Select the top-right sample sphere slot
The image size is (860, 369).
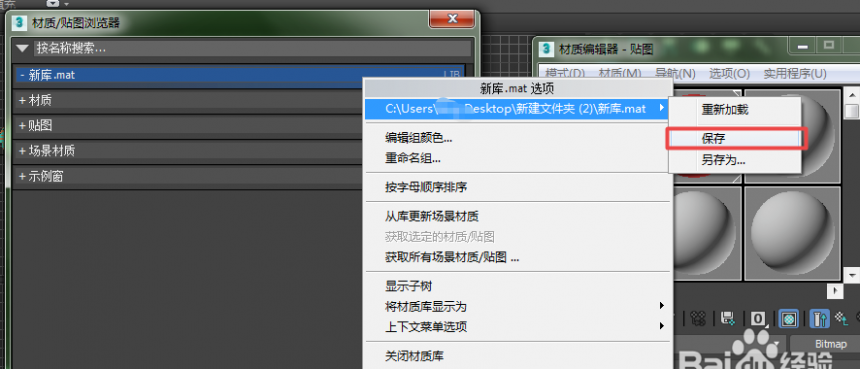[x=793, y=137]
